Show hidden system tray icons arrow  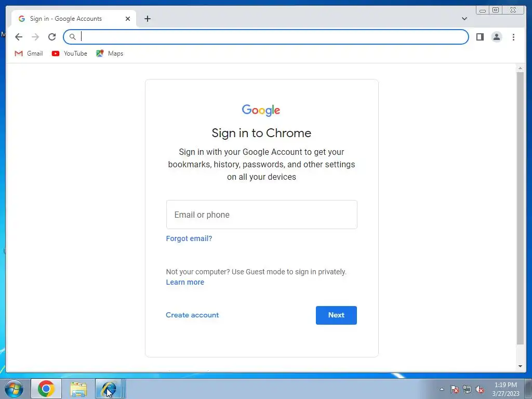(442, 389)
